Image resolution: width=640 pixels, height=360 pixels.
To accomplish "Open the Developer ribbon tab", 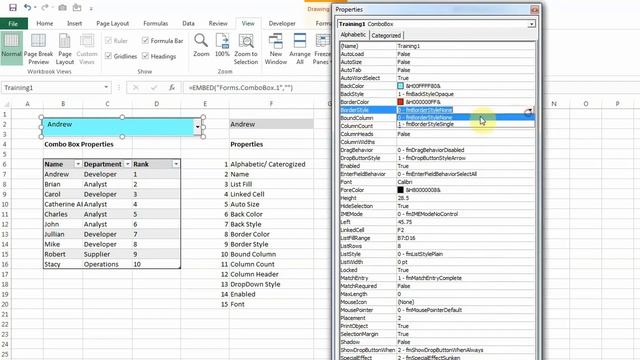I will tap(282, 24).
